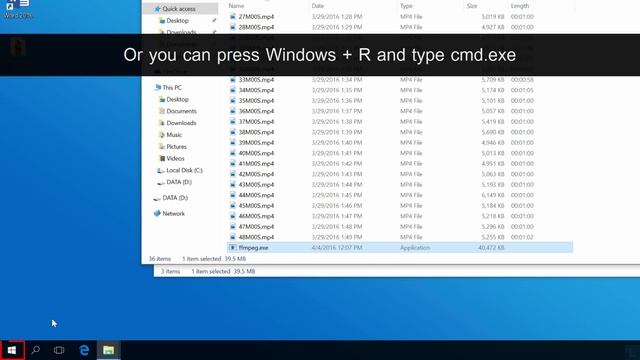This screenshot has height=360, width=640.
Task: Click the Word 2016 desktop shortcut
Action: pyautogui.click(x=18, y=9)
